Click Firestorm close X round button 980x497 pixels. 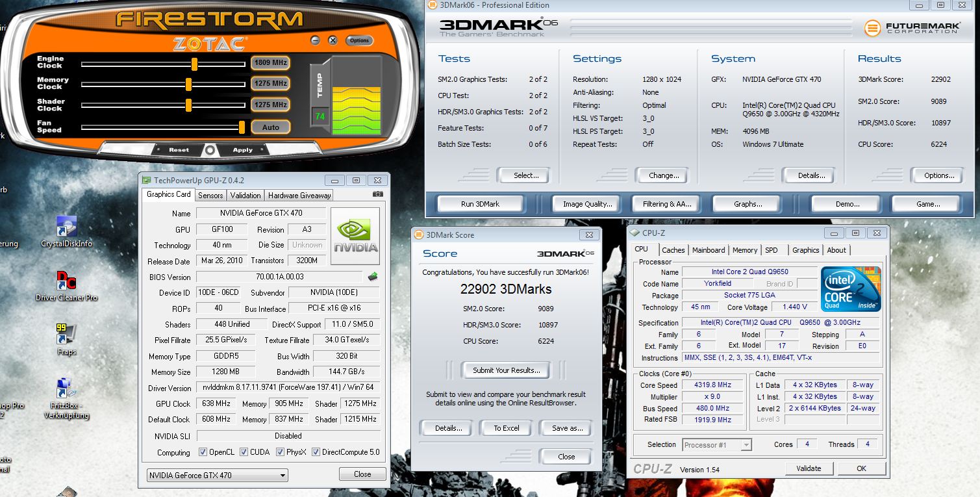pyautogui.click(x=333, y=40)
